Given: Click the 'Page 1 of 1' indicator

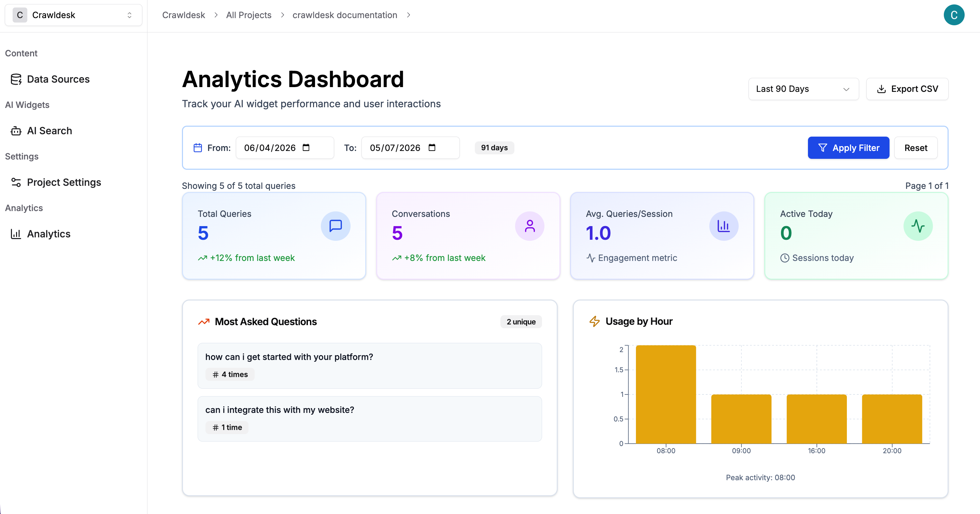Looking at the screenshot, I should (x=927, y=186).
